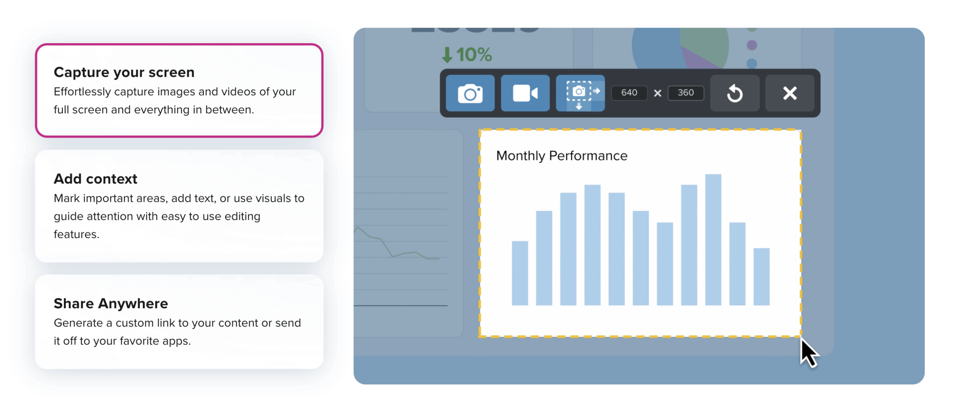Image resolution: width=980 pixels, height=416 pixels.
Task: Open the 'Add context' card
Action: click(179, 206)
